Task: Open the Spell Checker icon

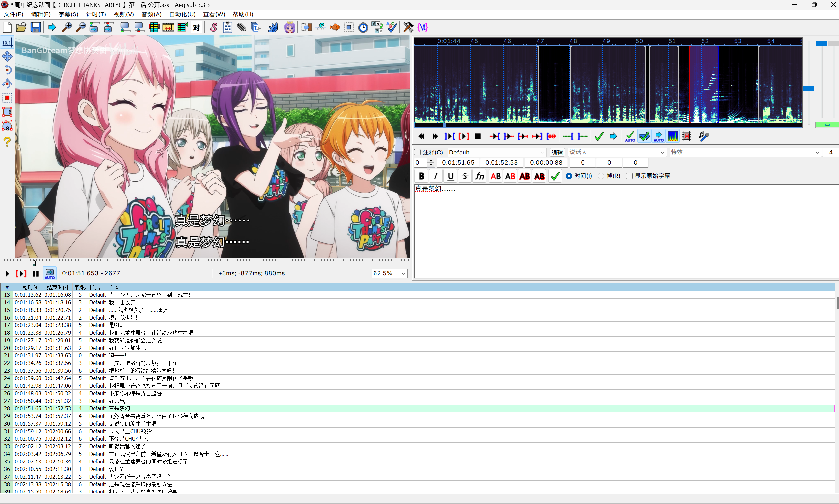Action: coord(391,27)
